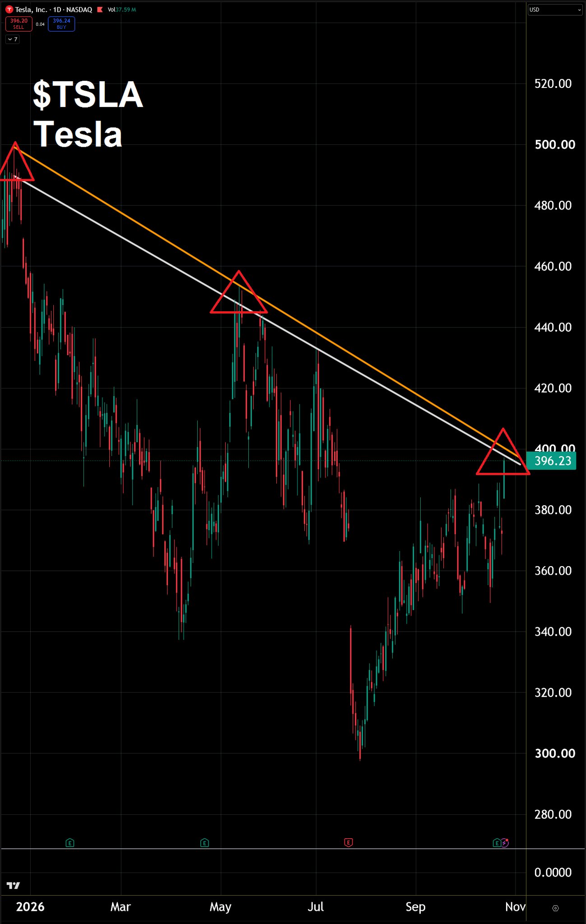Open chart settings via the time-axis gear icon
Viewport: 586px width, 924px height.
click(x=555, y=908)
